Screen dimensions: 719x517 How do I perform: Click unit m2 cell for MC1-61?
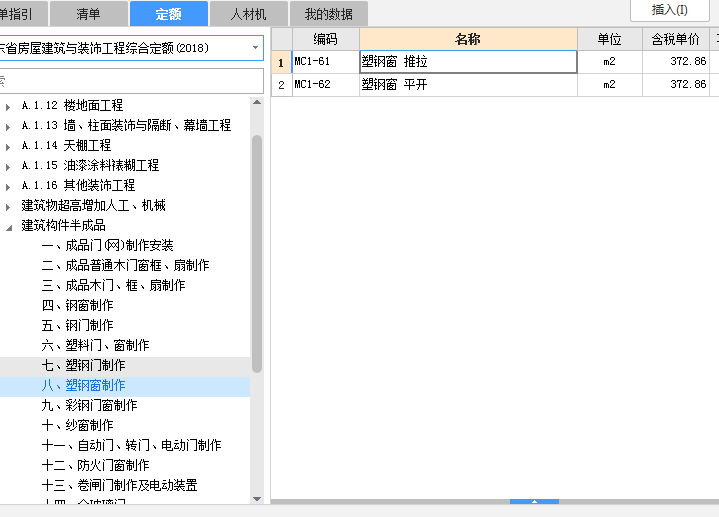(x=609, y=62)
